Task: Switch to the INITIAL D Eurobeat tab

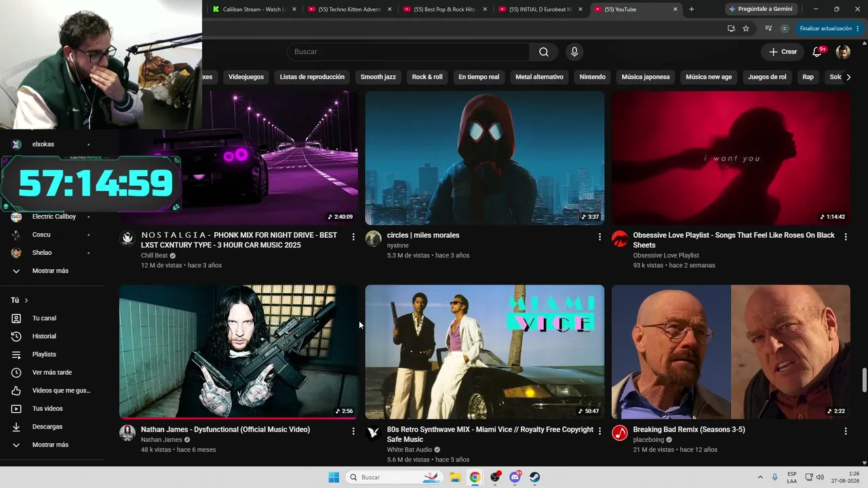Action: (540, 9)
